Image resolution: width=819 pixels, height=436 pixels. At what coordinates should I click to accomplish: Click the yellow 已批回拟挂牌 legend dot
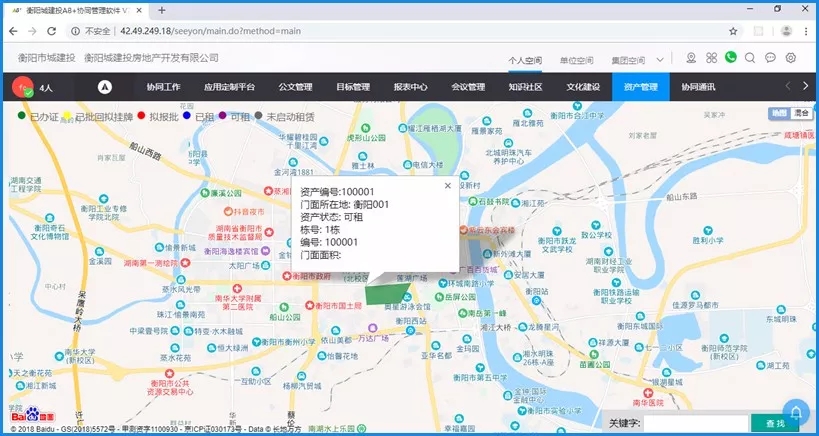(x=67, y=116)
